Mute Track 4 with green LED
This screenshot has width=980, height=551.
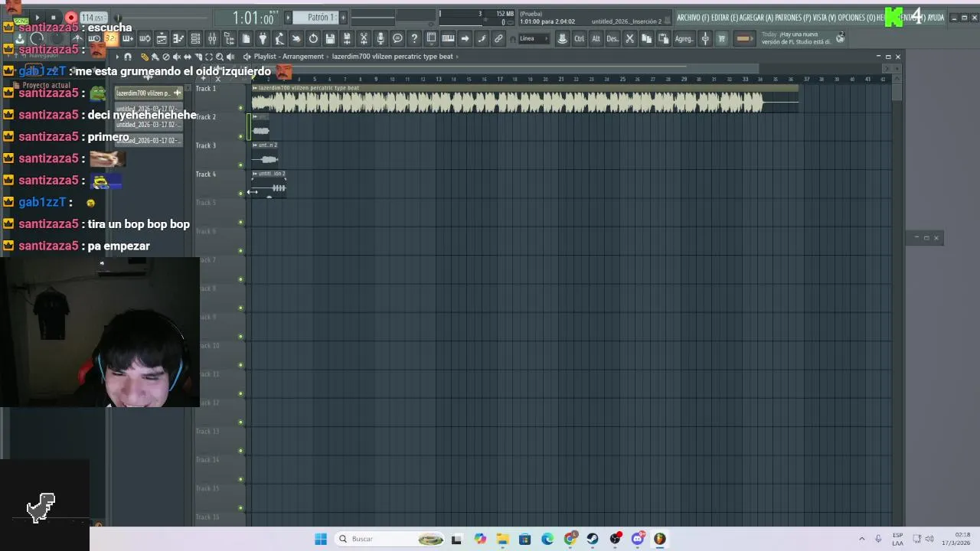coord(240,193)
